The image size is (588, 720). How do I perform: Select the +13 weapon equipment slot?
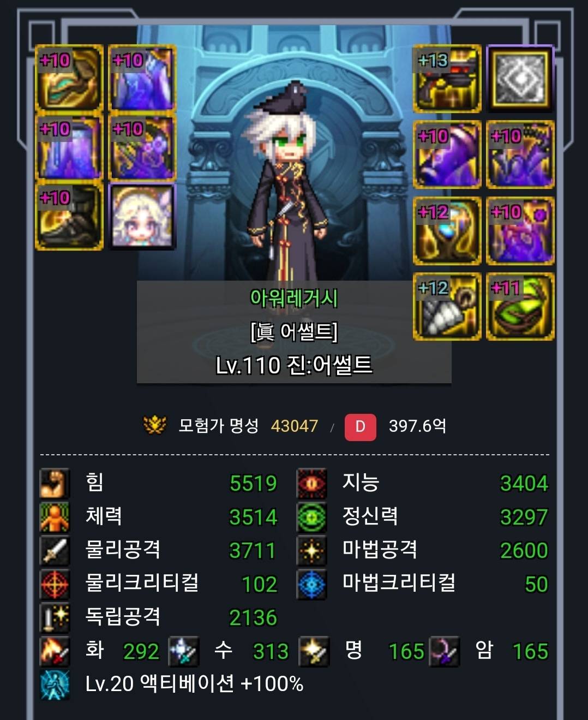coord(447,79)
